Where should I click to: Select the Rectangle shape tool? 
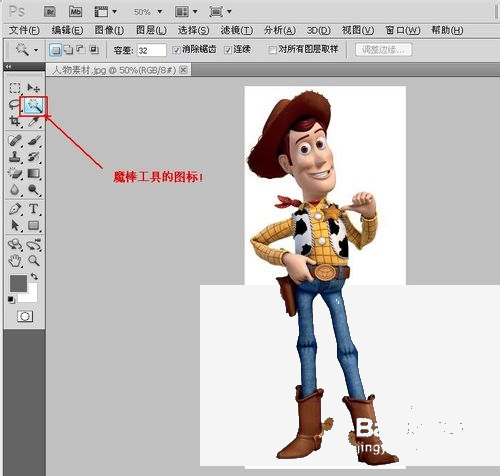pyautogui.click(x=34, y=225)
